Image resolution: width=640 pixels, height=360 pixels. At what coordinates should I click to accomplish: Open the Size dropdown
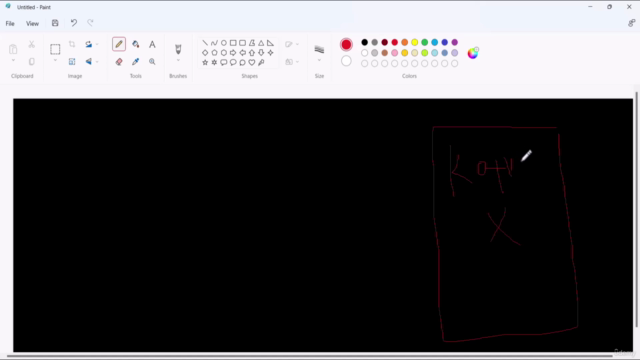tap(319, 53)
